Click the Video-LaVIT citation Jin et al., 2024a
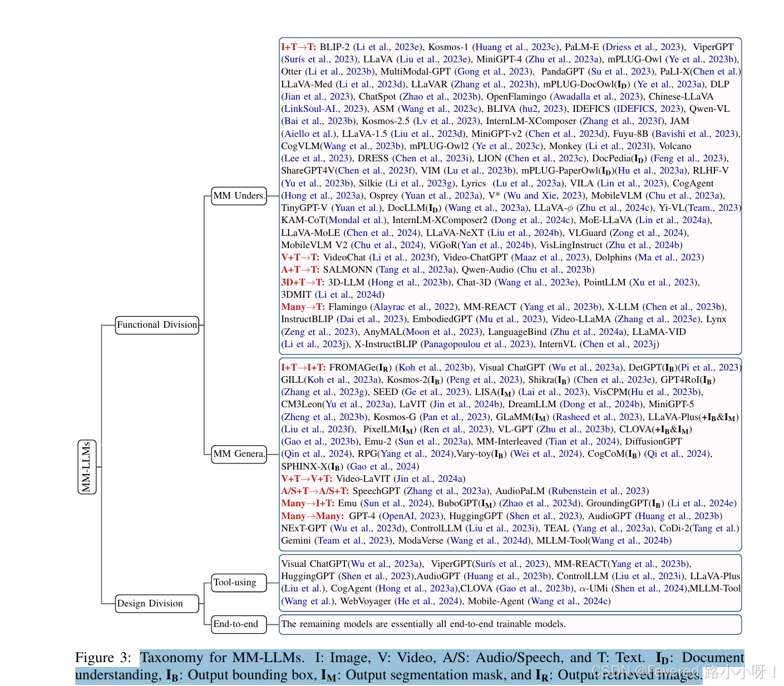Image resolution: width=784 pixels, height=686 pixels. 430,479
